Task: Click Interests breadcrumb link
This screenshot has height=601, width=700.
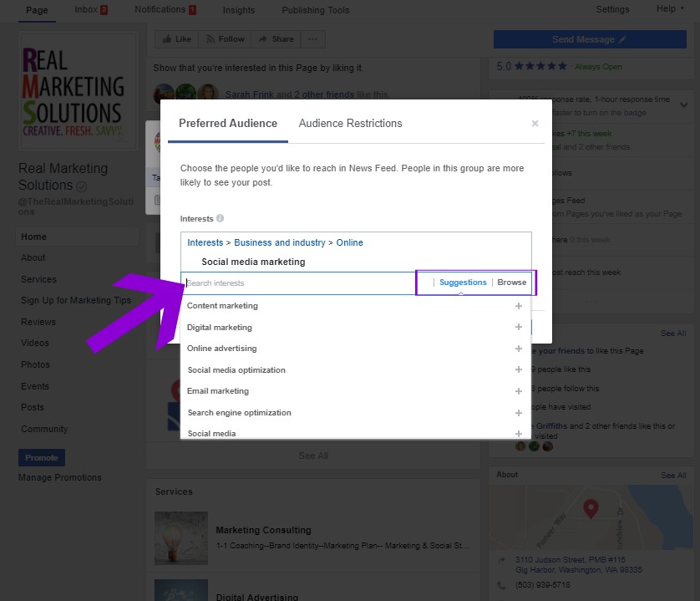Action: [205, 242]
